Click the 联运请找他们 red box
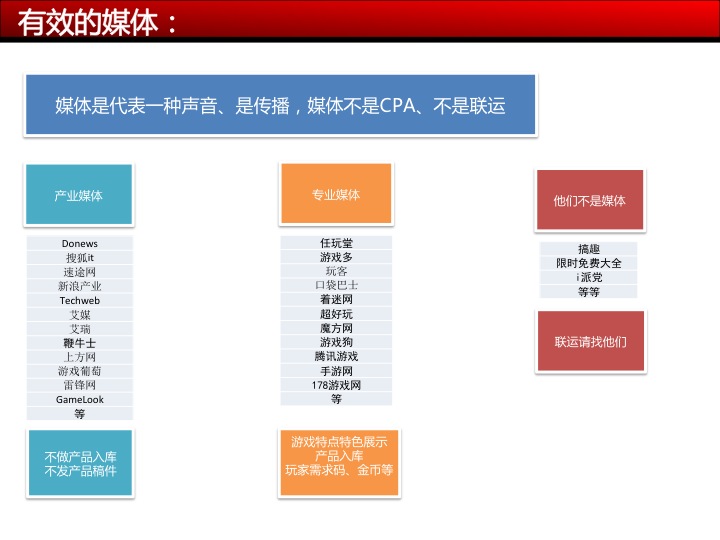Viewport: 720px width, 540px height. [x=591, y=341]
